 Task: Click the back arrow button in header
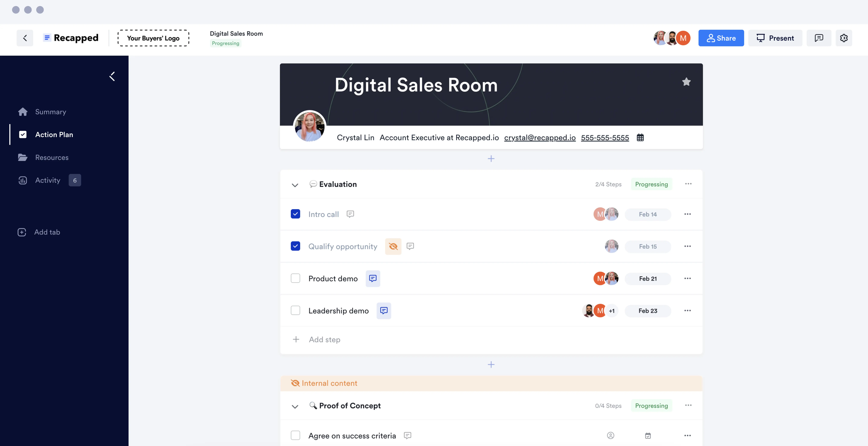coord(25,38)
